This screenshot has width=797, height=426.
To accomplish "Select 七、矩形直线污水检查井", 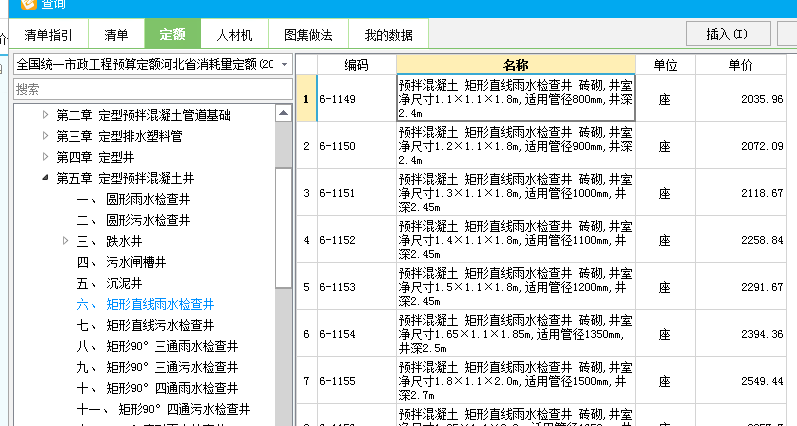I will [x=145, y=325].
